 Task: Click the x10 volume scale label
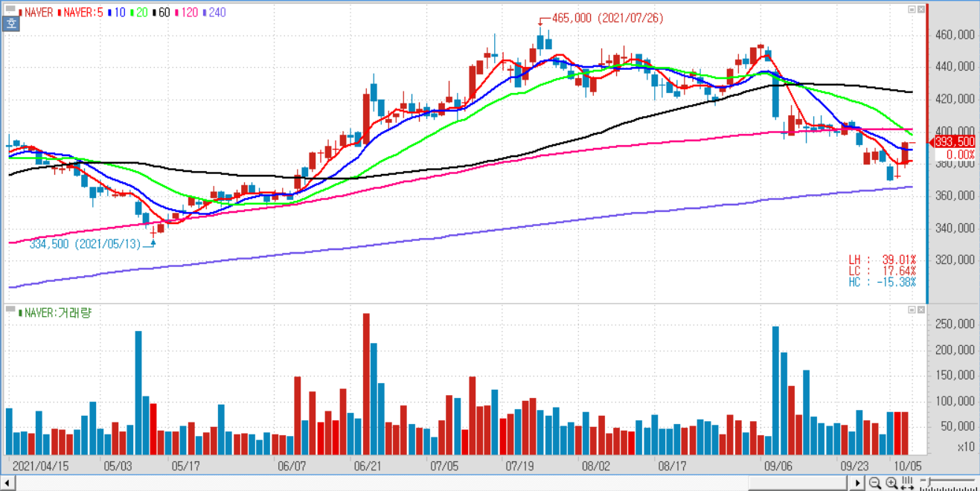point(966,447)
